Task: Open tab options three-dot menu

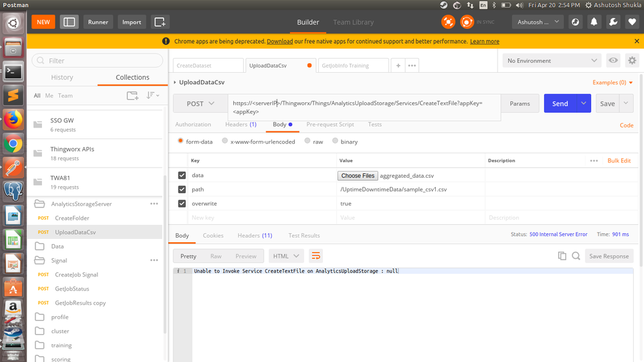Action: [x=412, y=66]
